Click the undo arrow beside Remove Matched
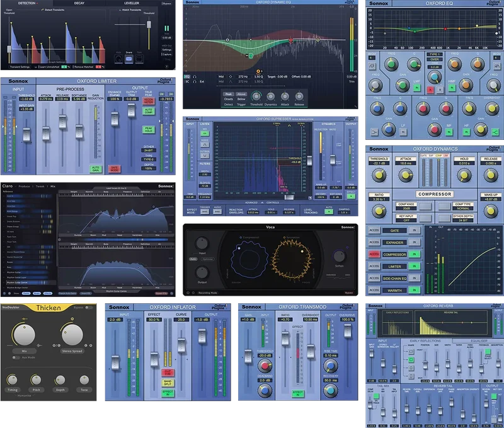 pyautogui.click(x=103, y=67)
